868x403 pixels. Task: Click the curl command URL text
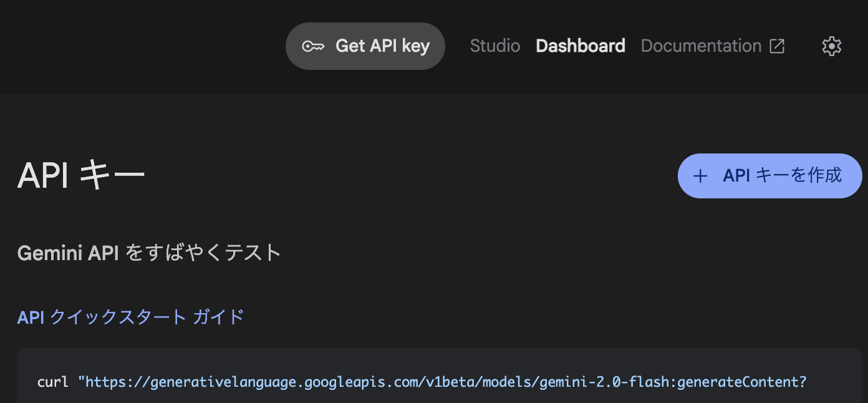[442, 382]
